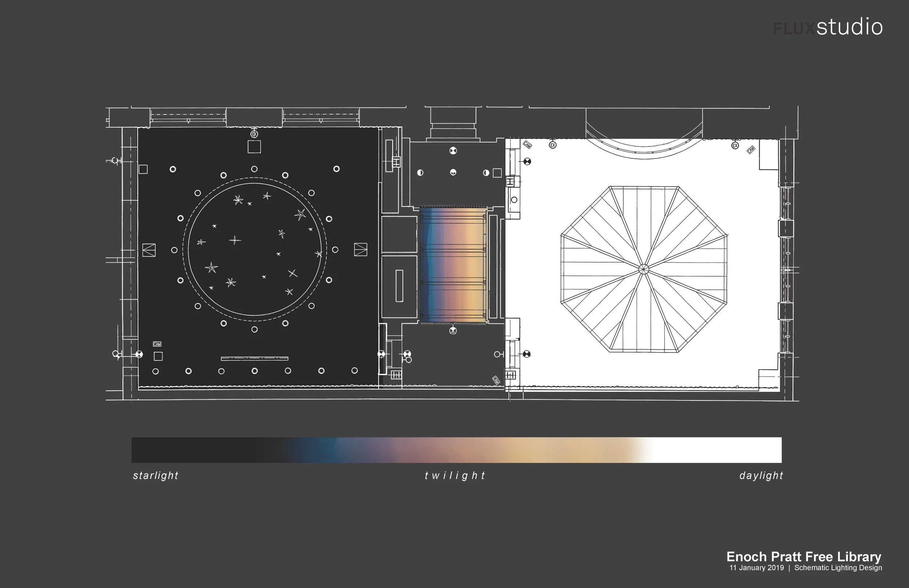
Task: Click the fixture symbol just below the twilight gradient panel
Action: (453, 331)
